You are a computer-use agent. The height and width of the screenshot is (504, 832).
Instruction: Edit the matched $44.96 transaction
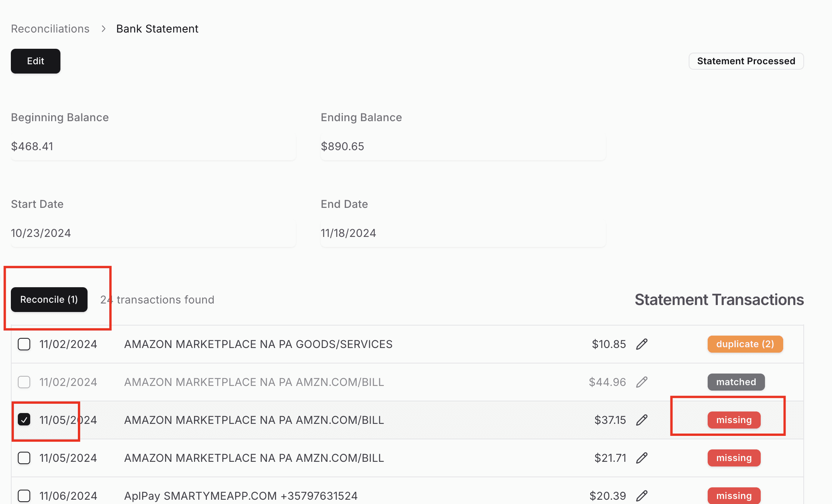coord(642,382)
